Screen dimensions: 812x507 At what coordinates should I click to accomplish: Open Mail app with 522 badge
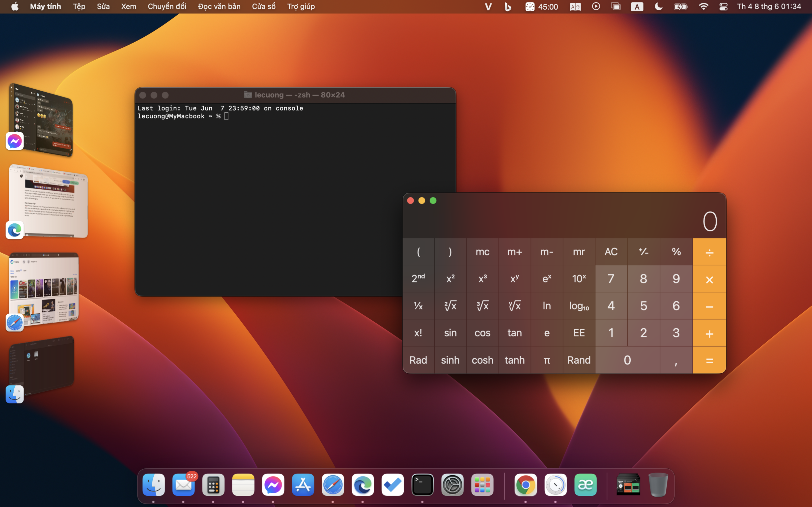(x=184, y=484)
